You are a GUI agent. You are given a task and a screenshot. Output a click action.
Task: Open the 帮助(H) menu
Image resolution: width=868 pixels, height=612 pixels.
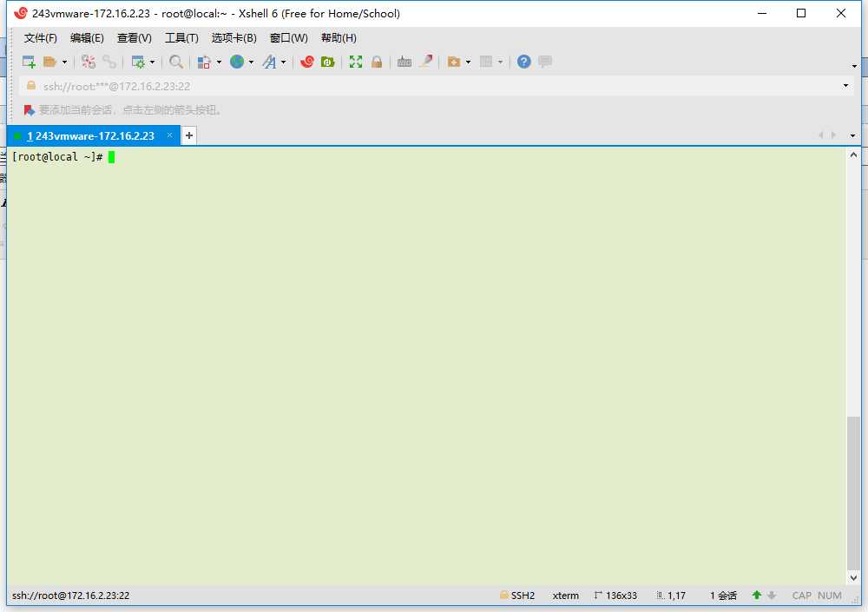tap(339, 38)
